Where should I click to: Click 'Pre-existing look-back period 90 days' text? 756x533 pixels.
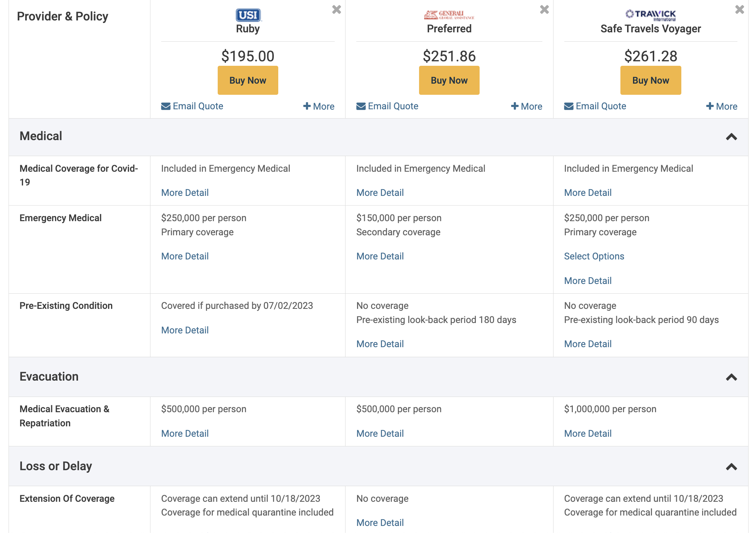(x=641, y=320)
